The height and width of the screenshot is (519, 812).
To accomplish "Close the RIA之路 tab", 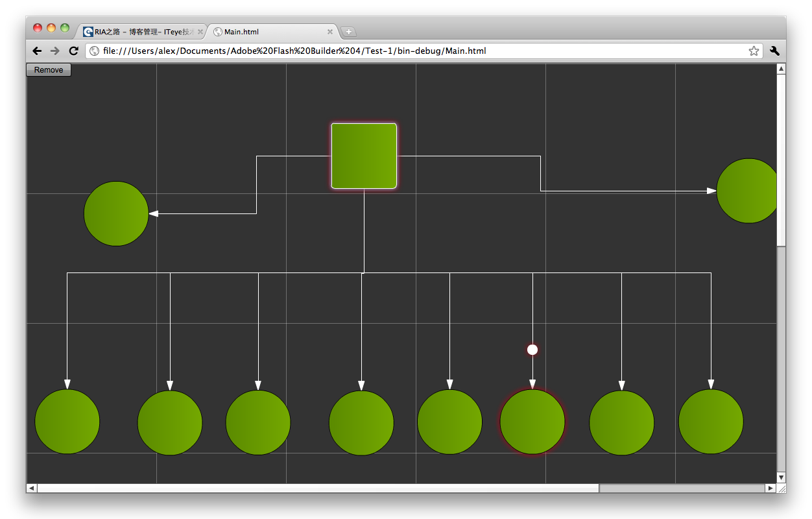I will 200,32.
